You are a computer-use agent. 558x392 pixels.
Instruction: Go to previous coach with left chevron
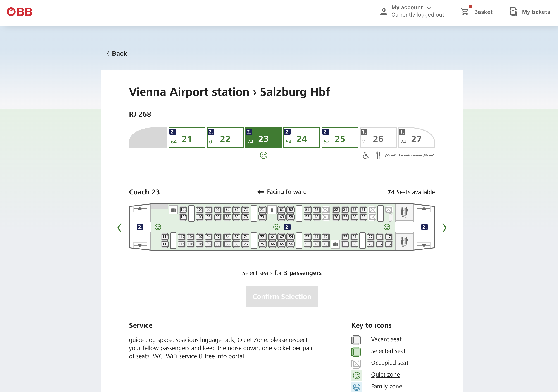click(x=119, y=228)
